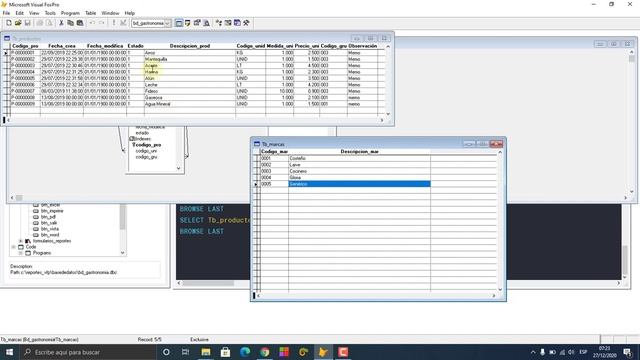The height and width of the screenshot is (360, 640).
Task: Open the Program menu
Action: [70, 13]
